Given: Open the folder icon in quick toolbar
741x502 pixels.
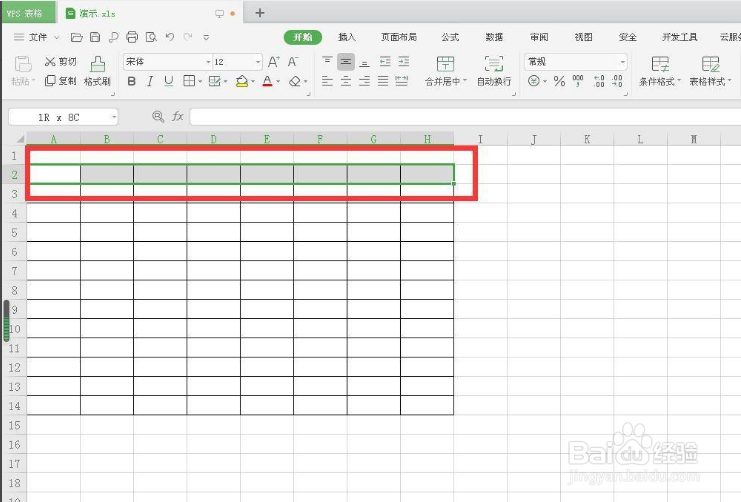Looking at the screenshot, I should pos(76,37).
